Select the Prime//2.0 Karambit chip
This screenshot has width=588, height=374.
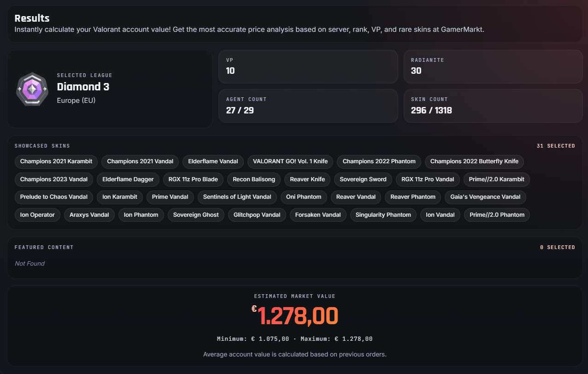[497, 179]
